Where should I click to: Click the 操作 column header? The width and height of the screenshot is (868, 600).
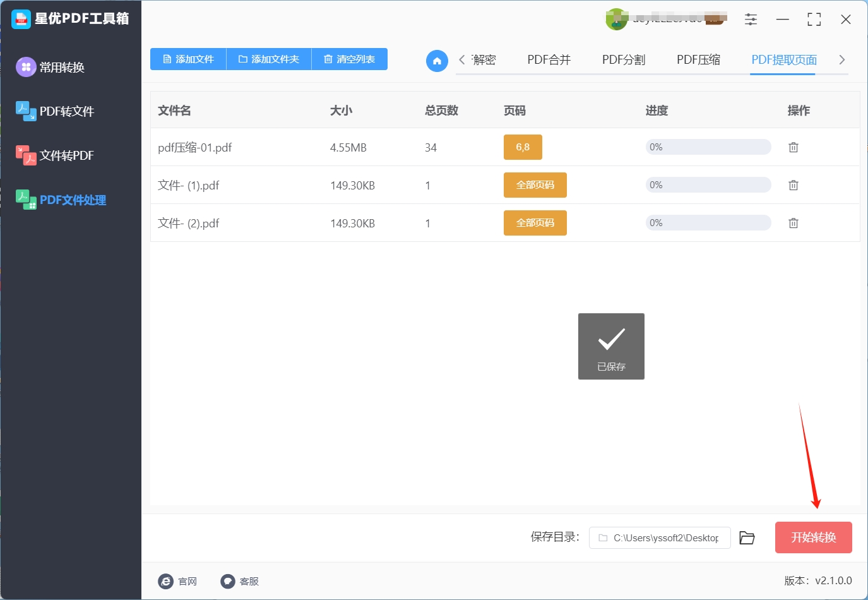[799, 111]
